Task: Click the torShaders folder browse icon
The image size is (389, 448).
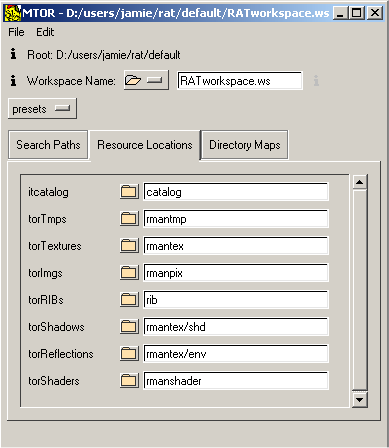Action: coord(129,381)
